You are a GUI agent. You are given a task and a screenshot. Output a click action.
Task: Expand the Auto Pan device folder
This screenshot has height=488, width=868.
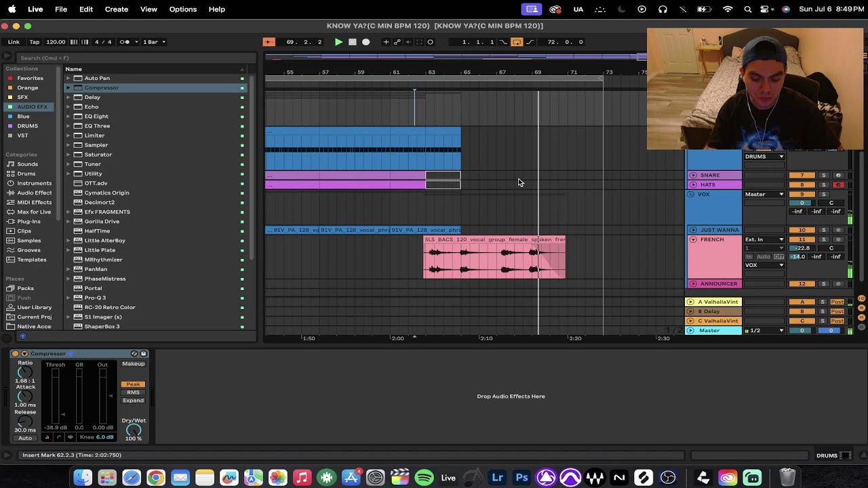[x=68, y=78]
